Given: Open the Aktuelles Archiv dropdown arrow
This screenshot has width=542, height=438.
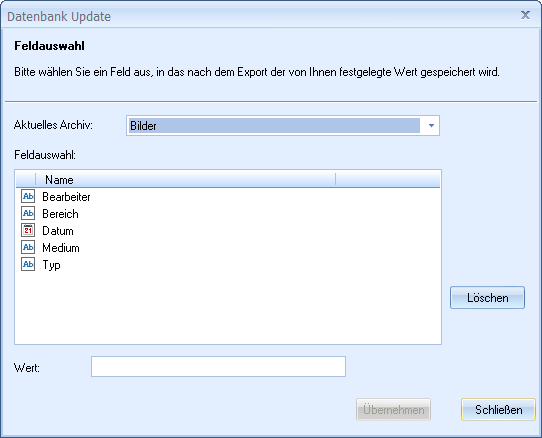Looking at the screenshot, I should (431, 125).
